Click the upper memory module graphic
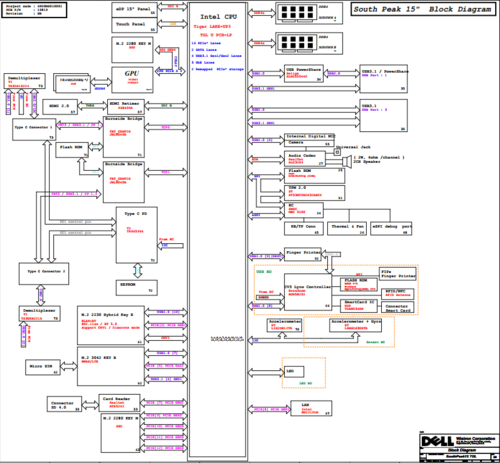 (x=298, y=12)
